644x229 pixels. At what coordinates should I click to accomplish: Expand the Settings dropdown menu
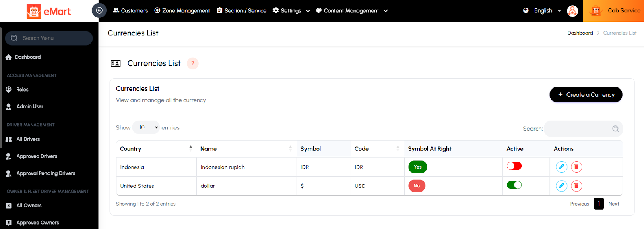[291, 11]
